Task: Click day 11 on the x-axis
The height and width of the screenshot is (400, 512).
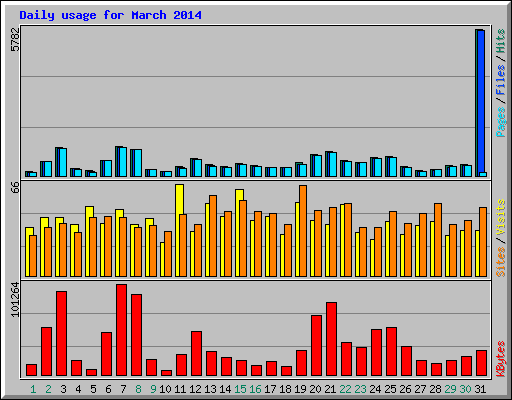Action: pos(180,389)
